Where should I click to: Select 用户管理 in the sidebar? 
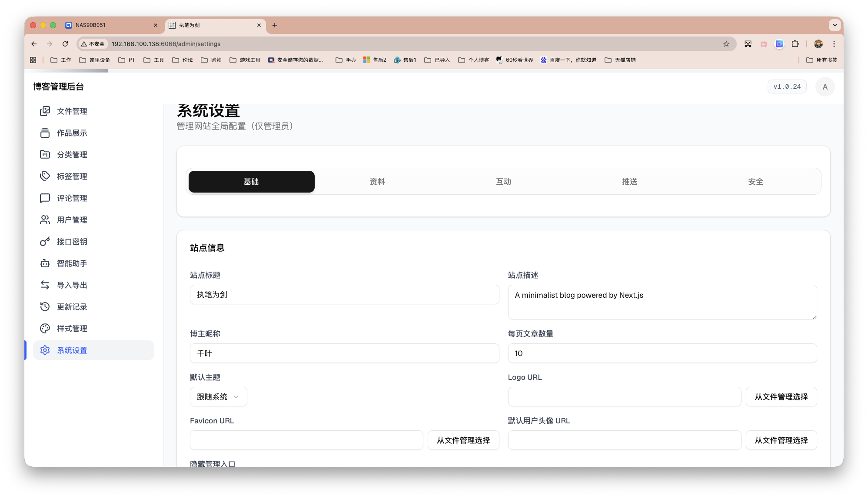(71, 220)
